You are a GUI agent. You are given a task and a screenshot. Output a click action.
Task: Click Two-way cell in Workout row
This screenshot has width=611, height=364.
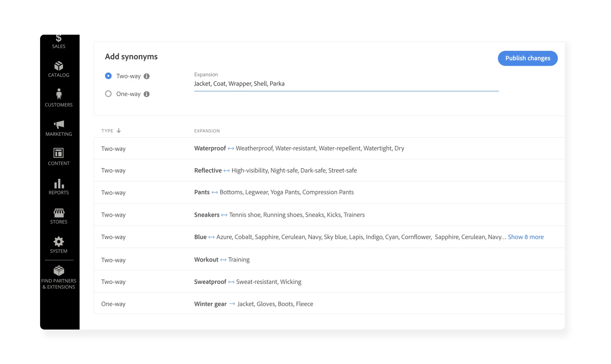point(113,260)
